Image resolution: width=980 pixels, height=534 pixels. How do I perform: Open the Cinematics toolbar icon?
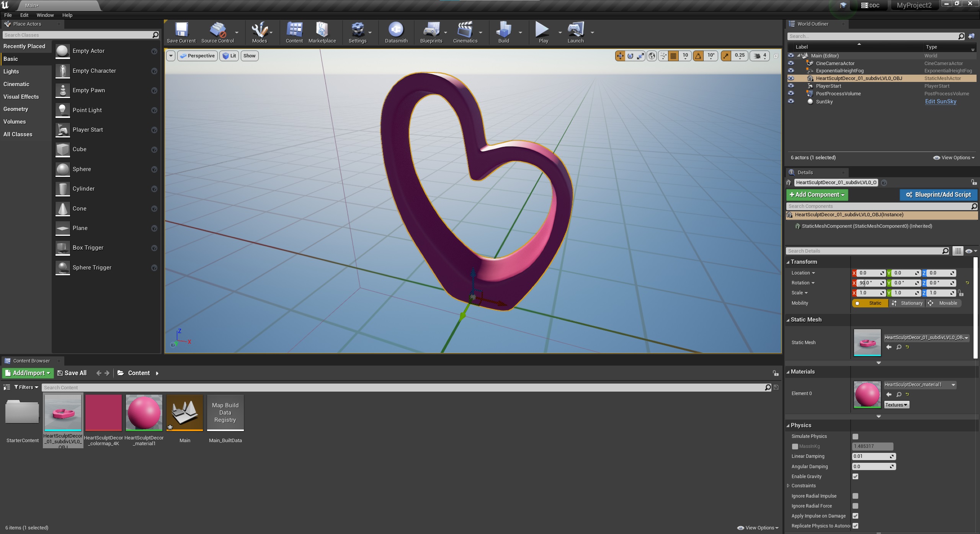pyautogui.click(x=465, y=31)
